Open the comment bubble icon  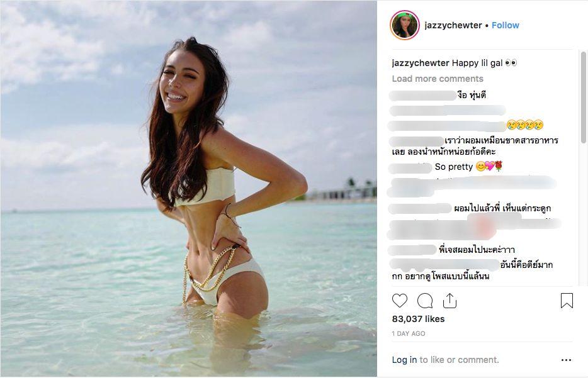coord(425,301)
